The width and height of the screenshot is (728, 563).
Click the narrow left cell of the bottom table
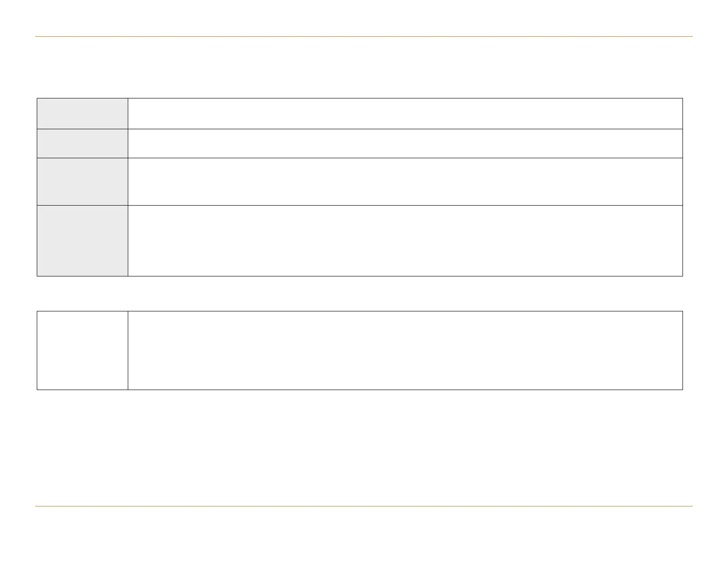(x=82, y=350)
